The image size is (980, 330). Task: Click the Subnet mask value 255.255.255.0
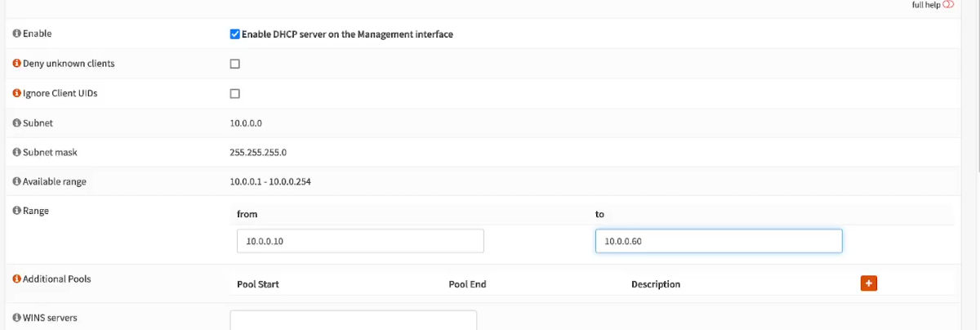(x=258, y=153)
